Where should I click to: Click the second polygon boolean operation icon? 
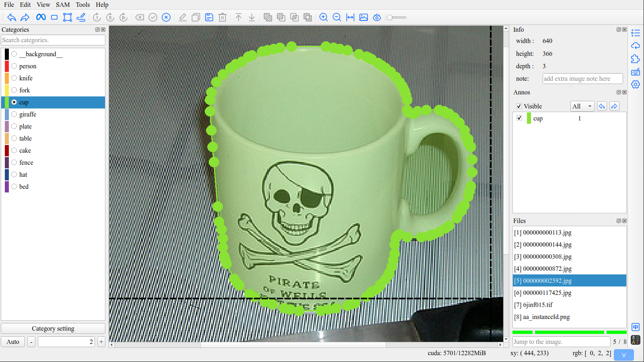tap(281, 17)
